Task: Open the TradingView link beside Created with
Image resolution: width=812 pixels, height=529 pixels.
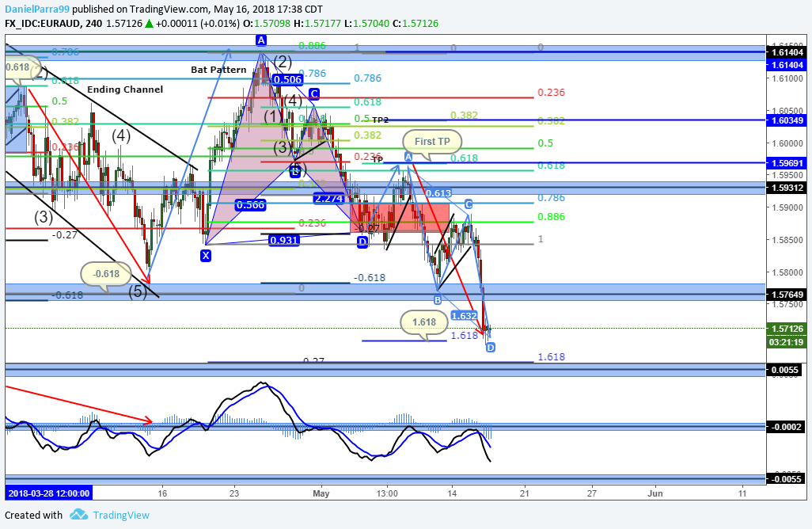Action: click(x=120, y=515)
